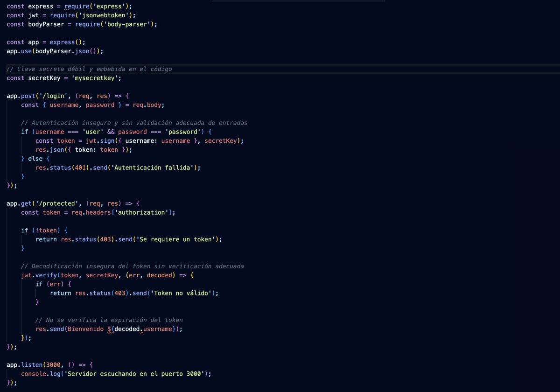Click the 'mysecretkey' string value
The width and height of the screenshot is (560, 392).
click(97, 78)
